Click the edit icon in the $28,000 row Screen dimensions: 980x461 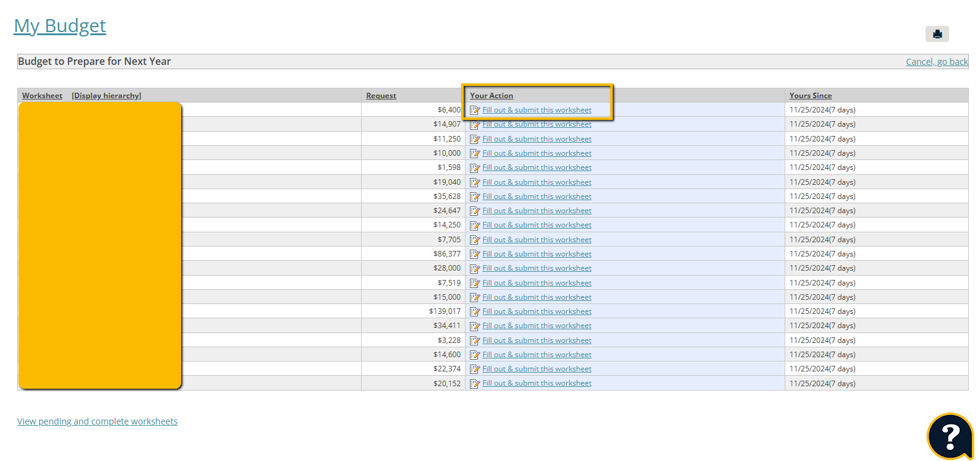pyautogui.click(x=475, y=269)
